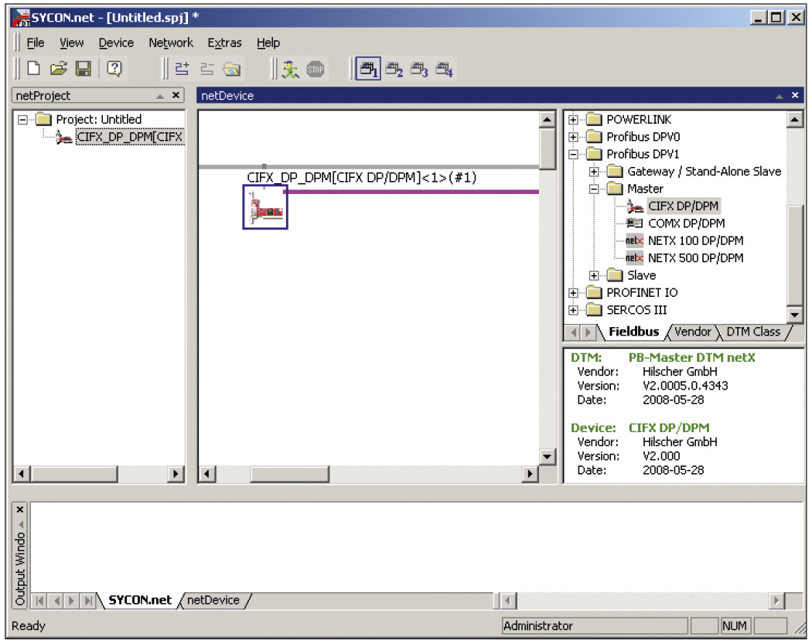This screenshot has height=644, width=812.
Task: Click the add device toolbar icon
Action: click(182, 69)
